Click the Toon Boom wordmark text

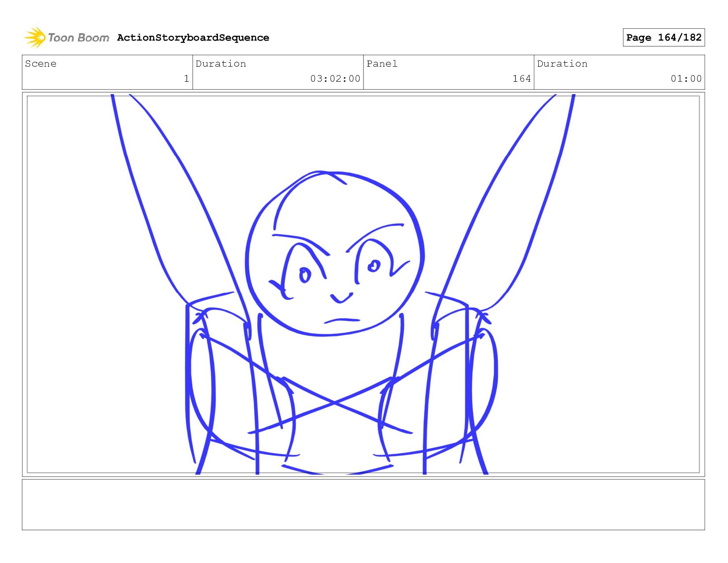[x=78, y=38]
